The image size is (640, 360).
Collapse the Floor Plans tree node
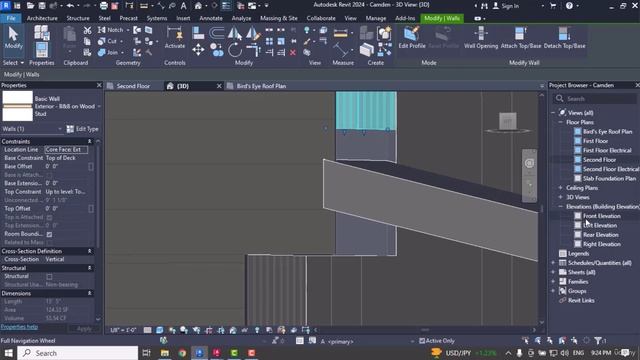560,122
